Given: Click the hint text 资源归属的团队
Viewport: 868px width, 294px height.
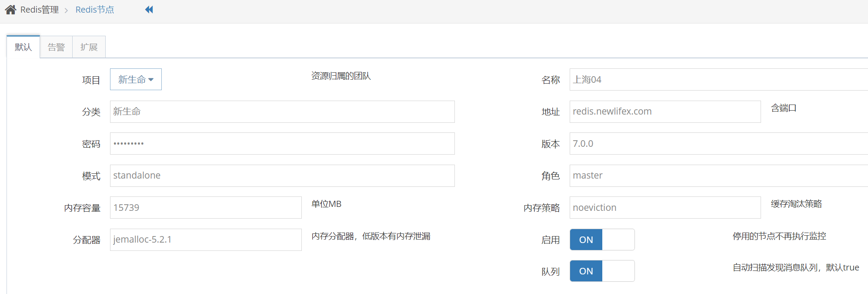Looking at the screenshot, I should click(x=341, y=76).
